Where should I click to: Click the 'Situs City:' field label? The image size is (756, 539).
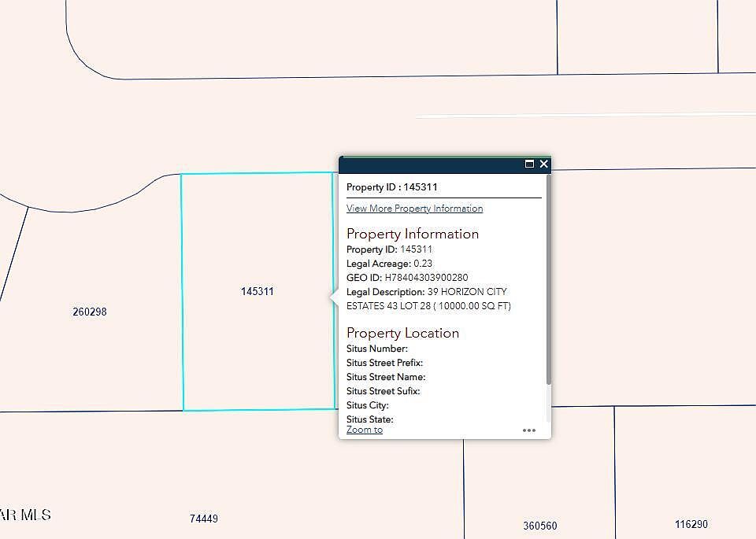click(x=368, y=405)
